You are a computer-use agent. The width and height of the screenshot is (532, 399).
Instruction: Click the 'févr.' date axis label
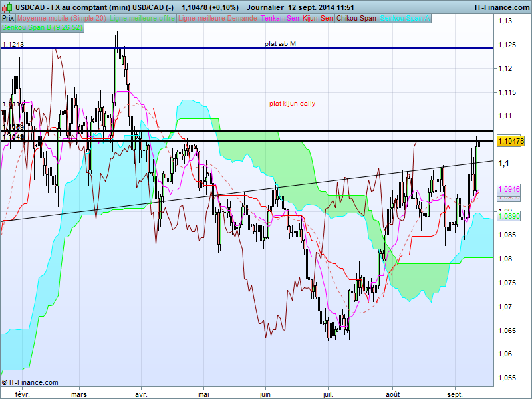[x=23, y=394]
